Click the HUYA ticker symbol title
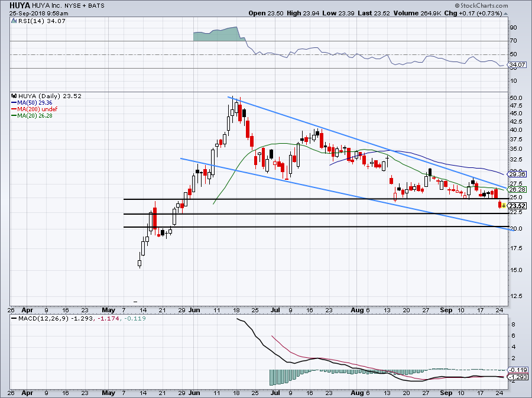Viewport: 532px width, 398px height. click(x=20, y=6)
